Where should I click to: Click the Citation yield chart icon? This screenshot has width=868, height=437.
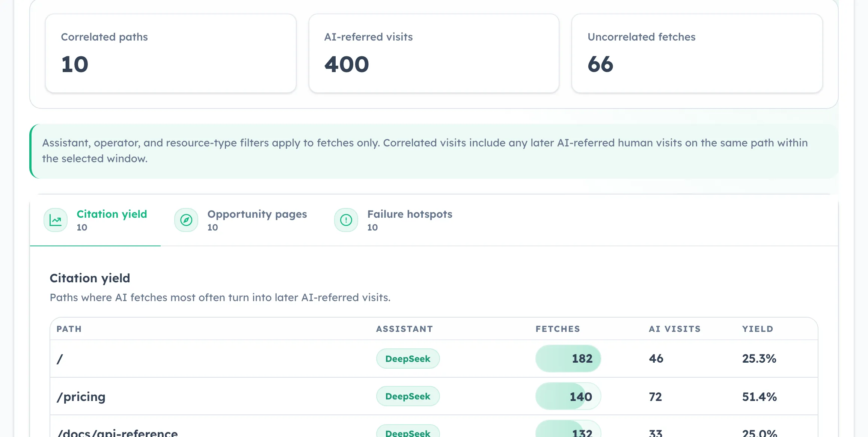pyautogui.click(x=56, y=220)
